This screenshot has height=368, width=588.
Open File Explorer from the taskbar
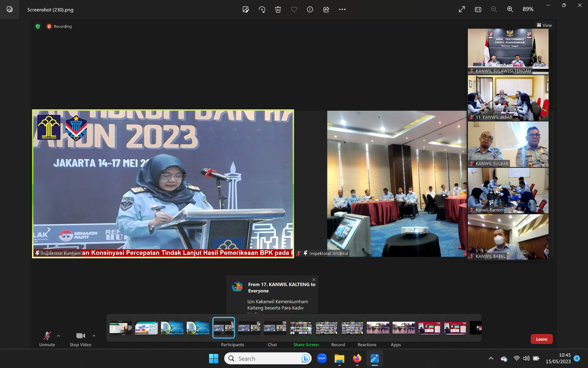point(339,358)
